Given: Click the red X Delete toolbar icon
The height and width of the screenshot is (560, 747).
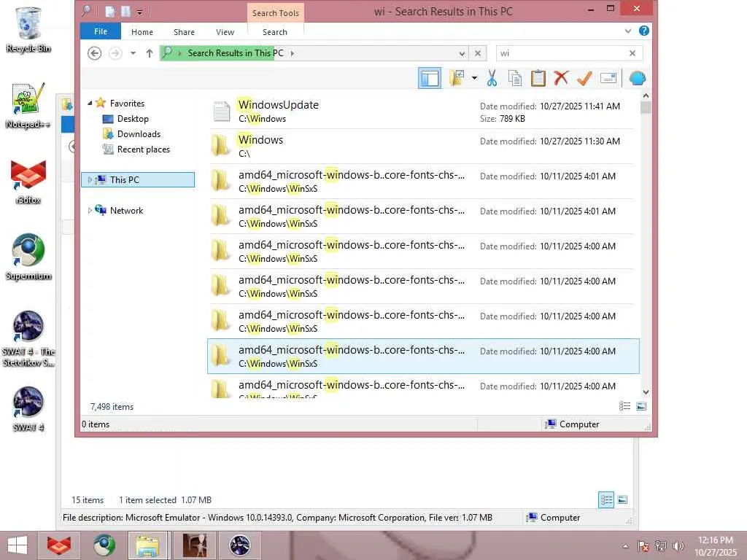Looking at the screenshot, I should [561, 78].
